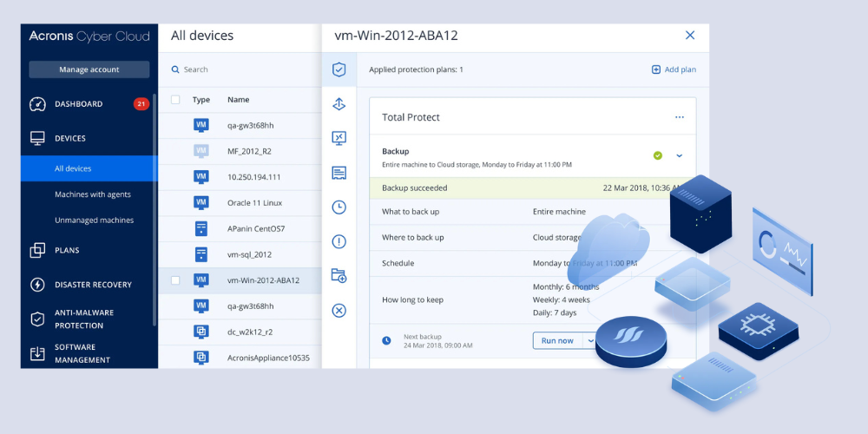The image size is (868, 434).
Task: Select the dc_w2k12_r2 row text
Action: click(x=250, y=332)
